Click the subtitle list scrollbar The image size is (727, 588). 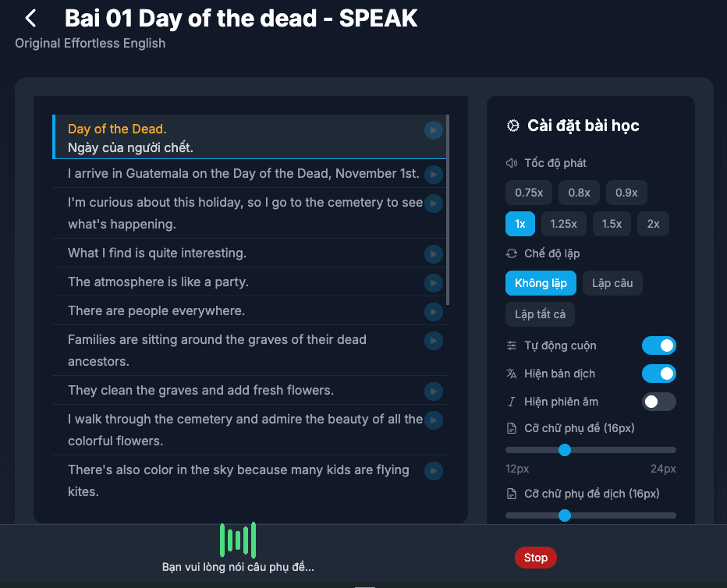[x=447, y=211]
